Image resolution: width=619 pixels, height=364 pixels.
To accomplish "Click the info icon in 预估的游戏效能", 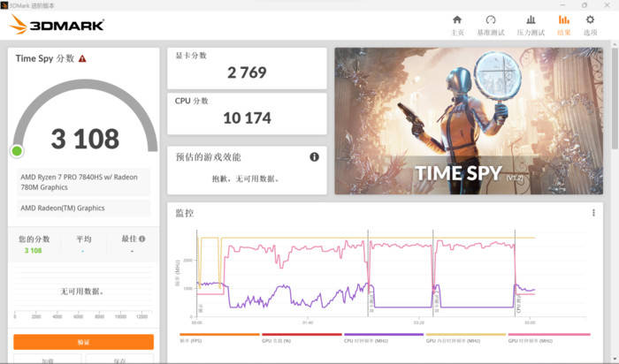I will tap(314, 156).
